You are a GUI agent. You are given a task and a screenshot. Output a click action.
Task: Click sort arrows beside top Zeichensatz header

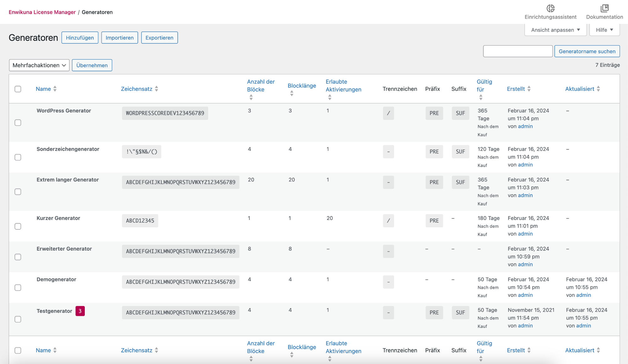click(156, 89)
